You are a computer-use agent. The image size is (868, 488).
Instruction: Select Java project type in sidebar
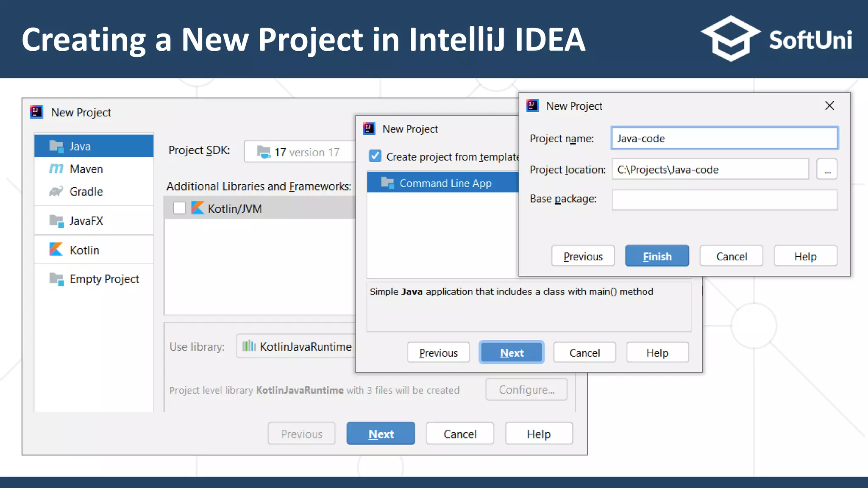(x=94, y=146)
